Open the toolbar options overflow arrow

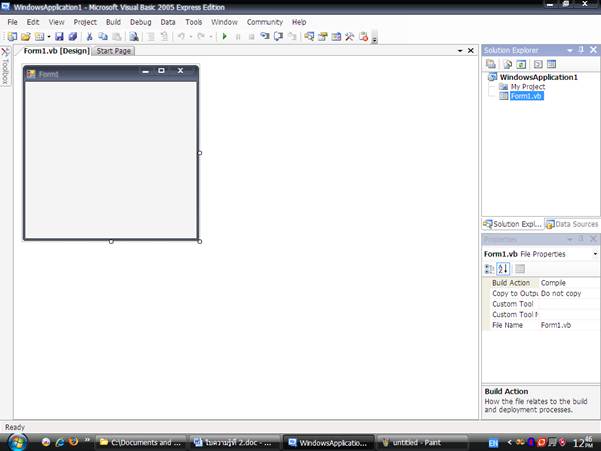click(x=374, y=38)
